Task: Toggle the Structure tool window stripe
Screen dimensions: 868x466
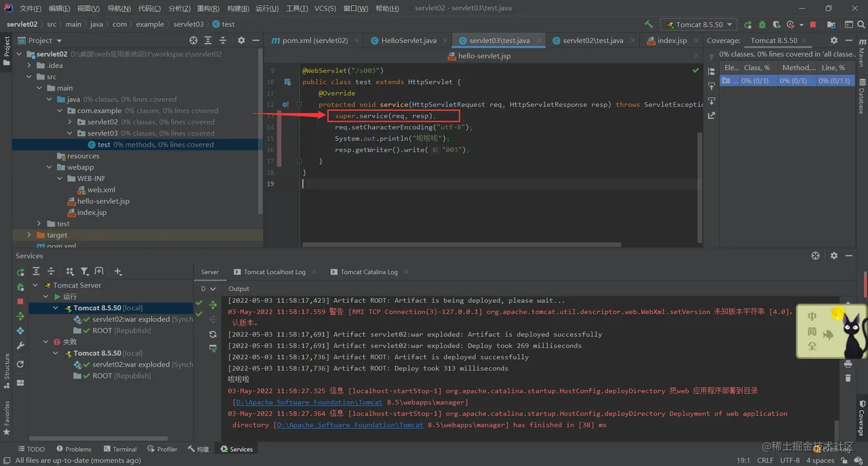Action: point(7,367)
